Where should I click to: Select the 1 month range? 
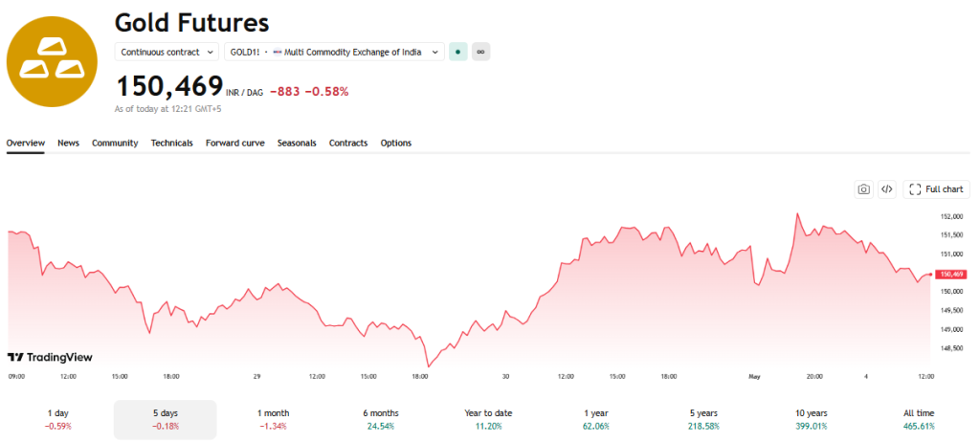273,419
